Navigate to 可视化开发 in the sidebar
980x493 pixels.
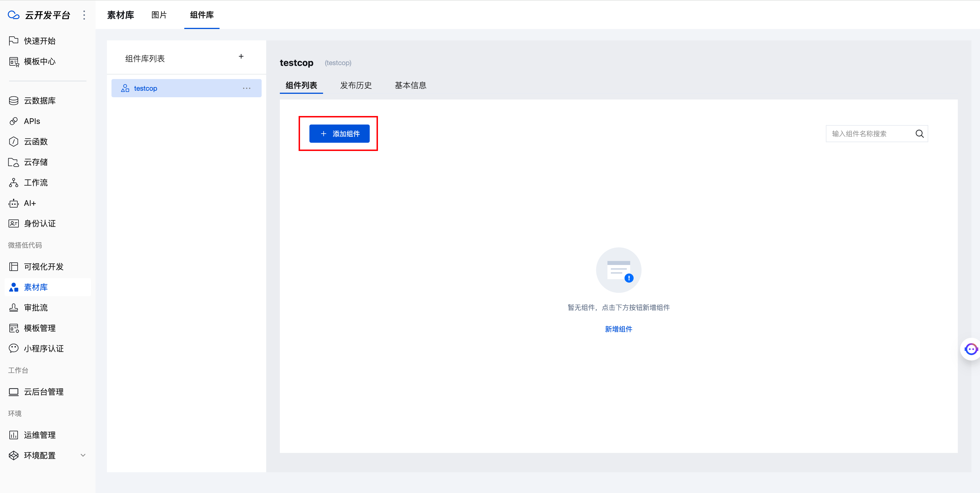click(44, 267)
